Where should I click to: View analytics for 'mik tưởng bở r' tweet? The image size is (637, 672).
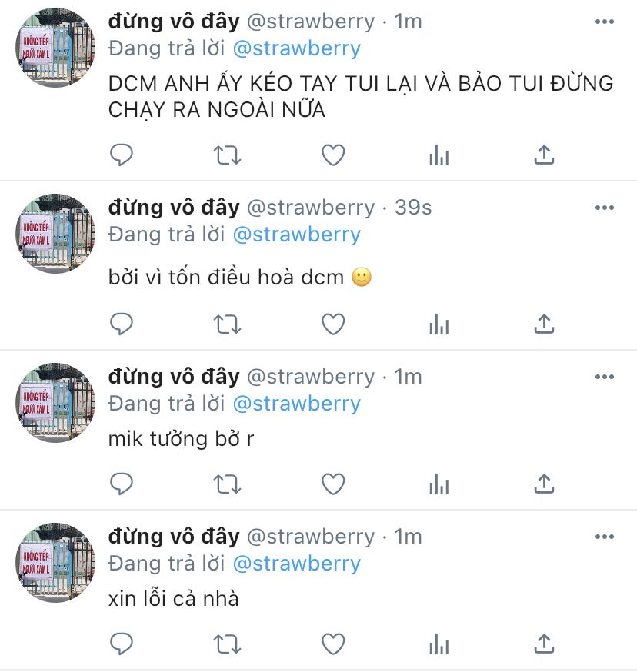point(439,484)
